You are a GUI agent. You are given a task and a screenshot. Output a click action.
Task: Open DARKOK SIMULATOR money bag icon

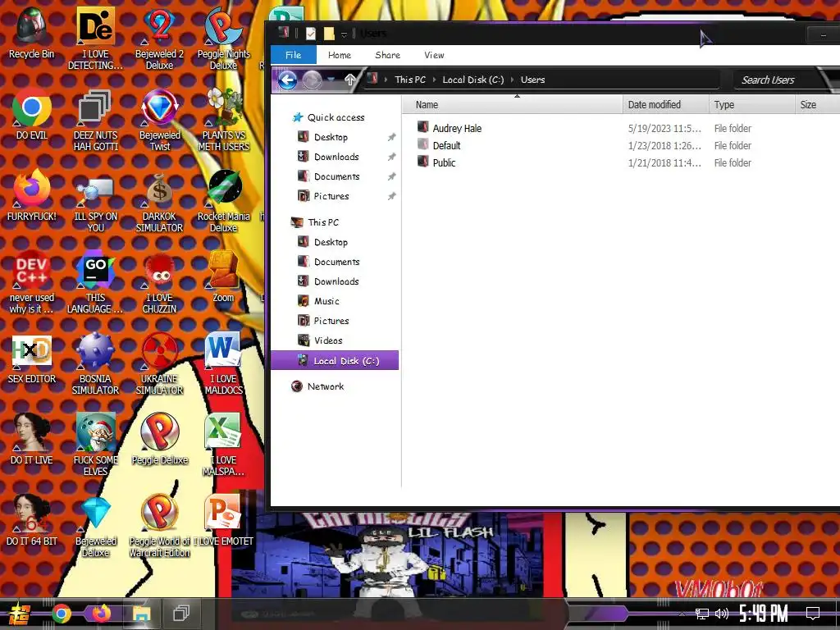(159, 202)
